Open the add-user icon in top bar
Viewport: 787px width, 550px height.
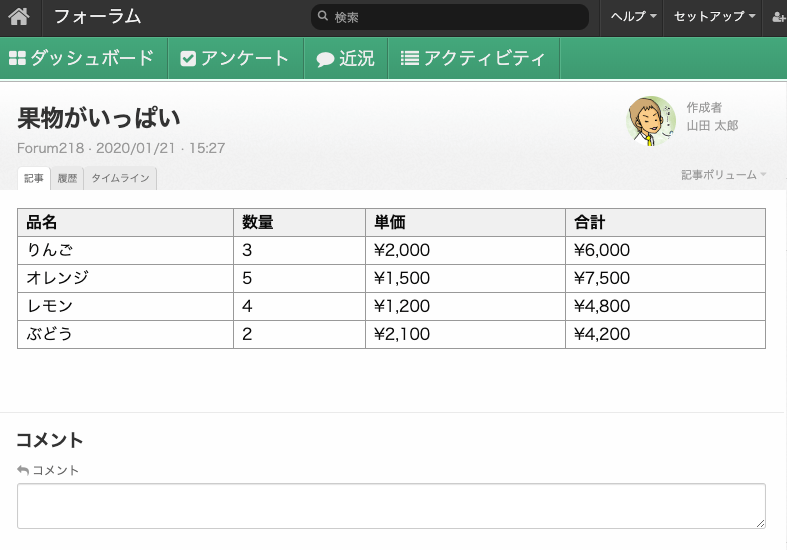[778, 17]
